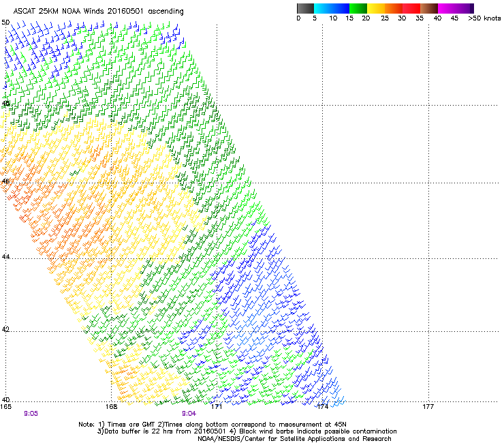Click the NOAA/NESDIS credit line
This screenshot has height=443, width=504.
click(294, 439)
